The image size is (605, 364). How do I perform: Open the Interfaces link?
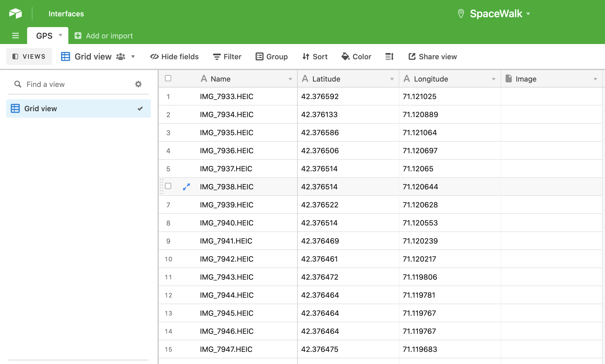(x=66, y=14)
